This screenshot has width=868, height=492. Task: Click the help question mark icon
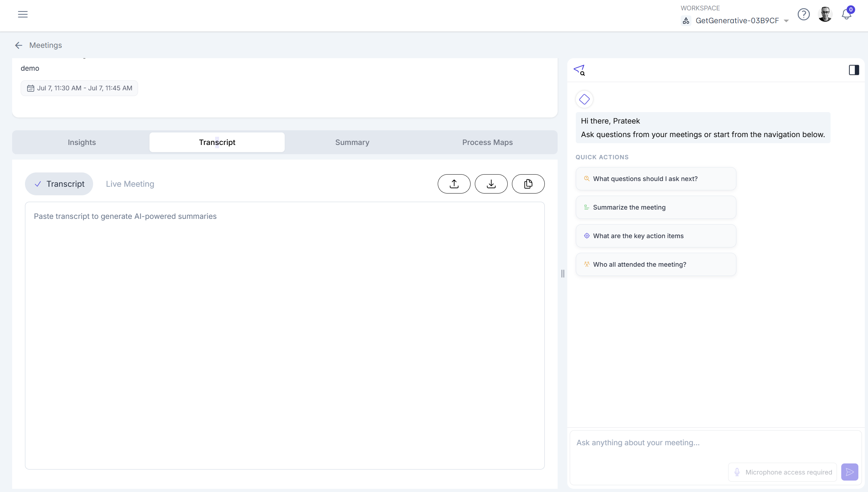point(803,14)
